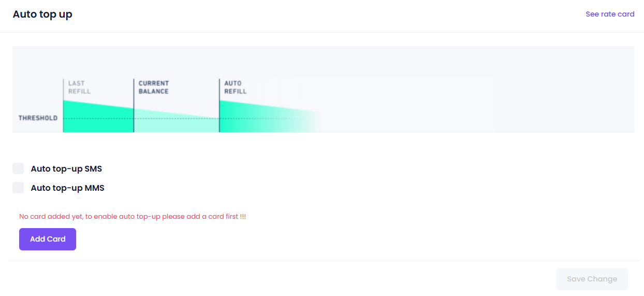Viewport: 644px width, 296px height.
Task: Click the 'Auto top-up MMS' label text
Action: [67, 188]
